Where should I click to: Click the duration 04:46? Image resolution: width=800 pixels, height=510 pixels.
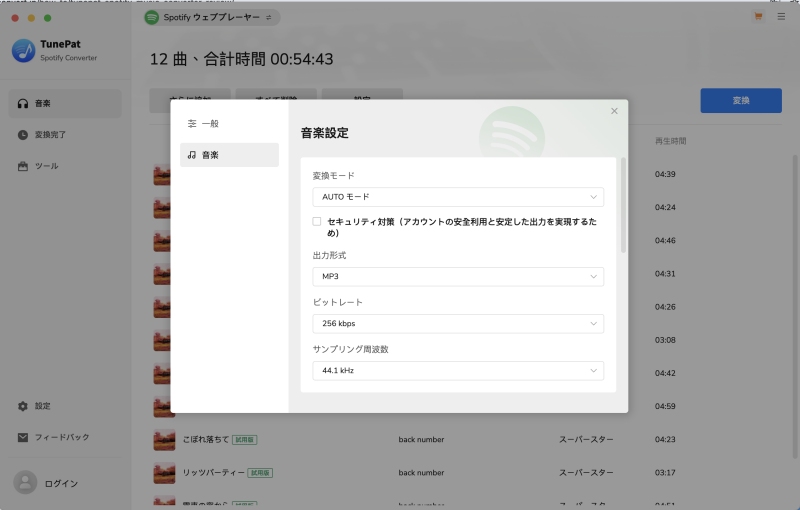(665, 240)
